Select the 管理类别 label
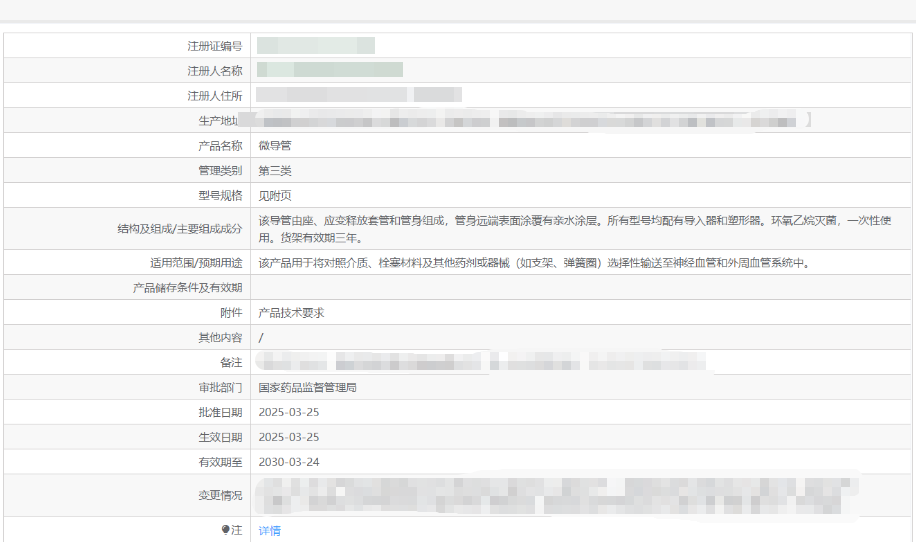The height and width of the screenshot is (542, 916). [x=220, y=171]
